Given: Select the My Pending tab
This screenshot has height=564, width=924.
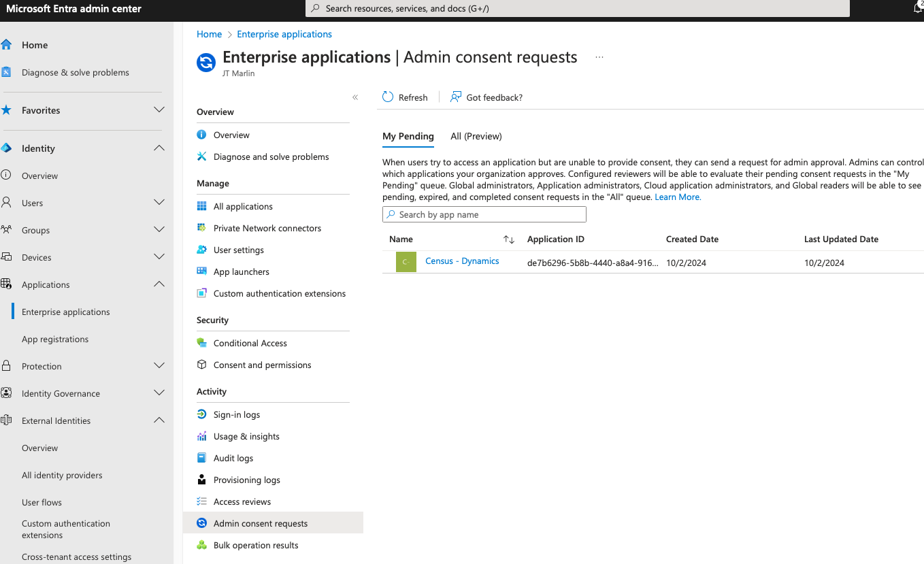Looking at the screenshot, I should coord(408,136).
